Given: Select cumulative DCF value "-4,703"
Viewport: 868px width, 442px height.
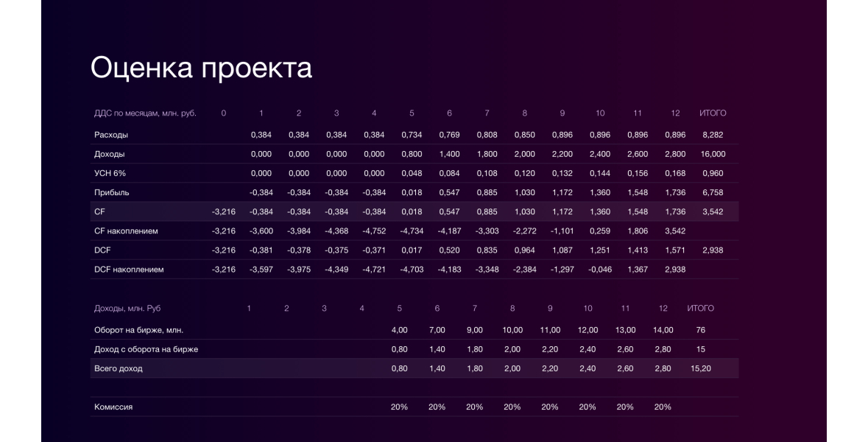Looking at the screenshot, I should point(412,270).
